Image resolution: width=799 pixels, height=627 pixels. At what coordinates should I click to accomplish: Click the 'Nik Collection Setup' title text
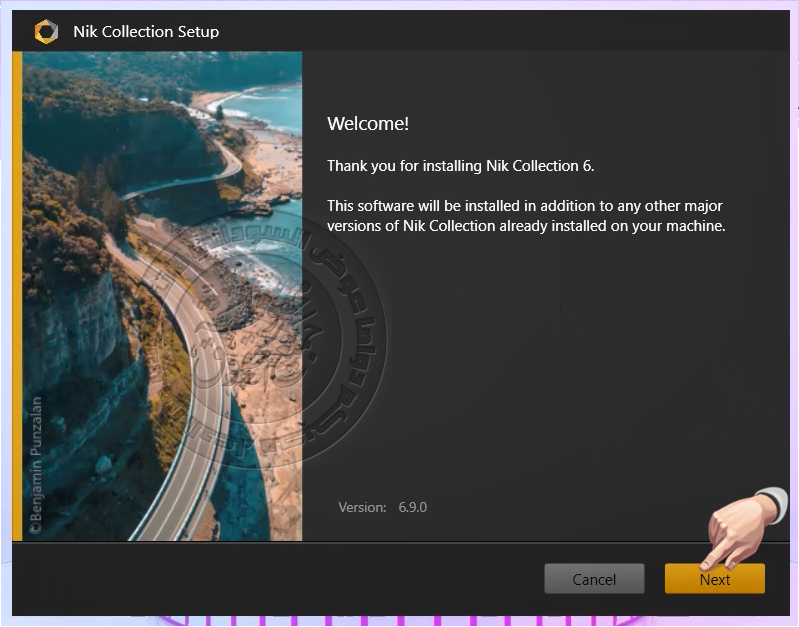tap(146, 32)
